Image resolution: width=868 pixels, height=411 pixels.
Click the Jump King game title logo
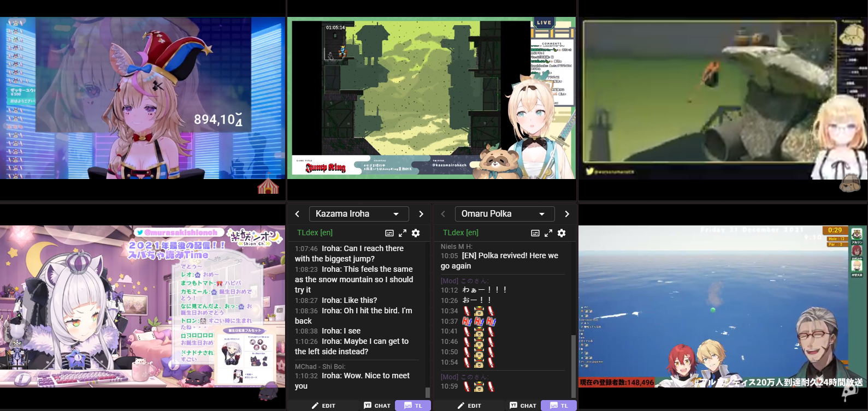tap(326, 168)
